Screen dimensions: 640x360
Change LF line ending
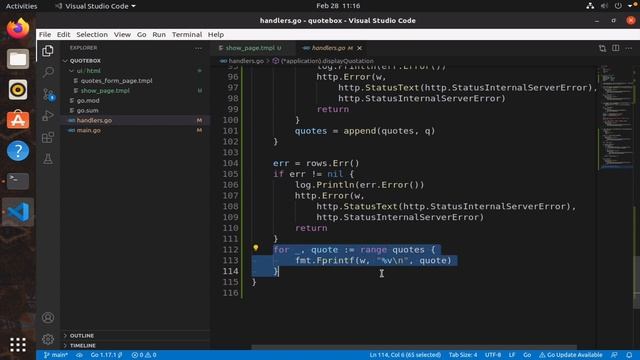point(512,355)
